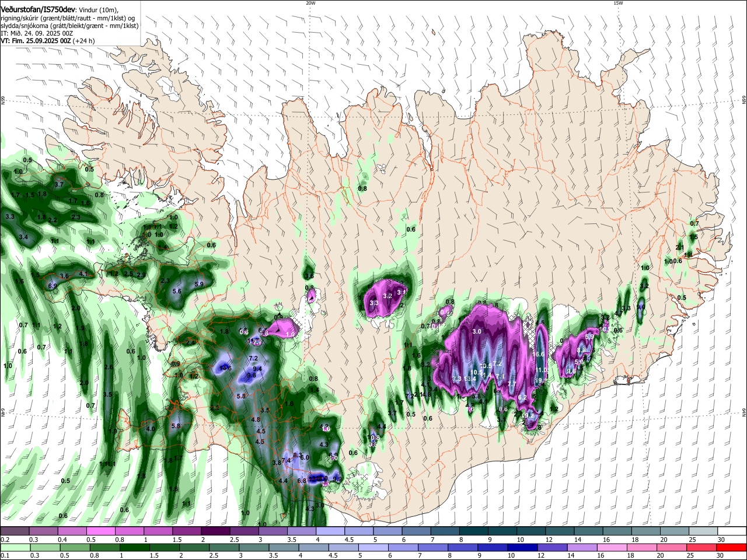Click the crimson 25–30 rain legend swatch
747x560 pixels.
point(702,547)
